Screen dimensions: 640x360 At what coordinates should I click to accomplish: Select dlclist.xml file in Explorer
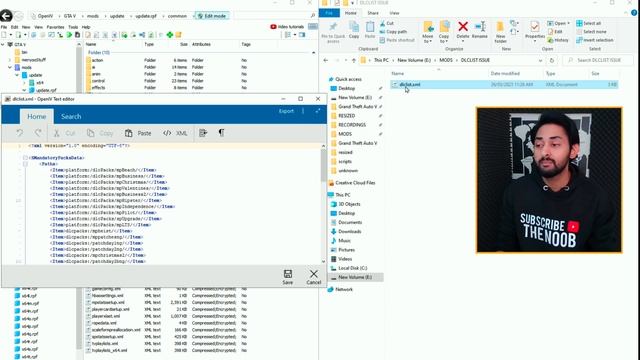point(504,84)
